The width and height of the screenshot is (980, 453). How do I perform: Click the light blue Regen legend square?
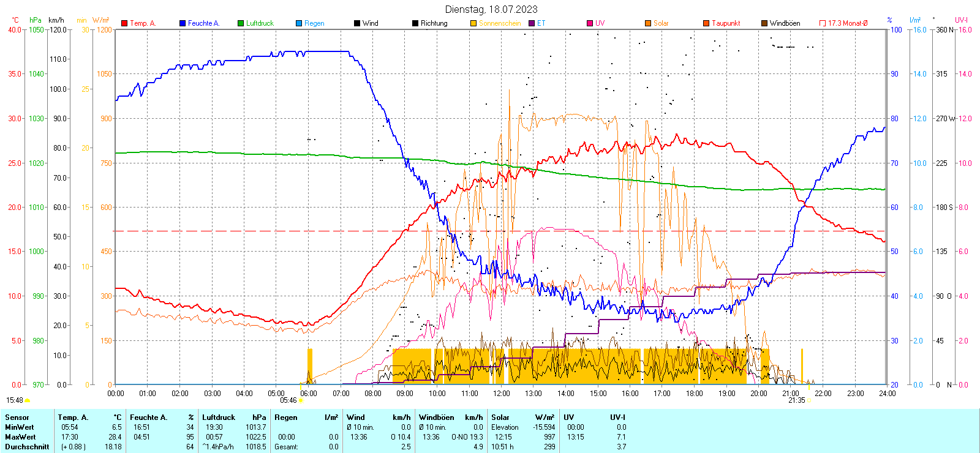coord(299,23)
